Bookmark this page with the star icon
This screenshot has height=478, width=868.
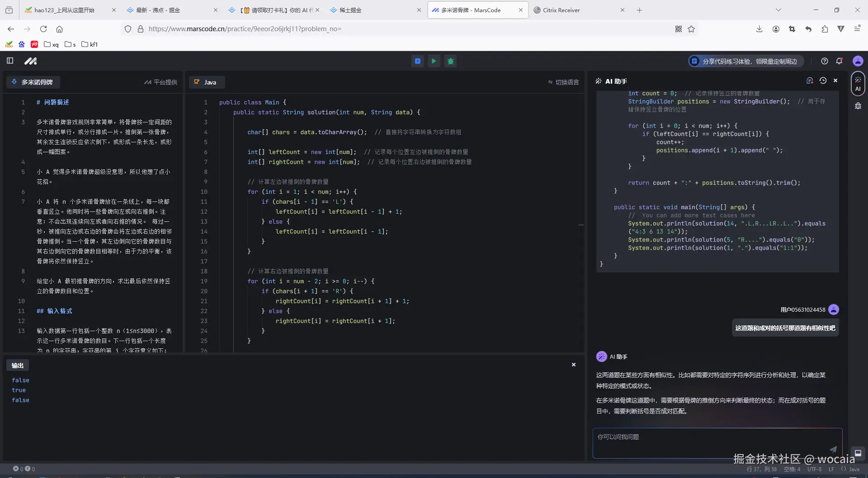coord(691,29)
